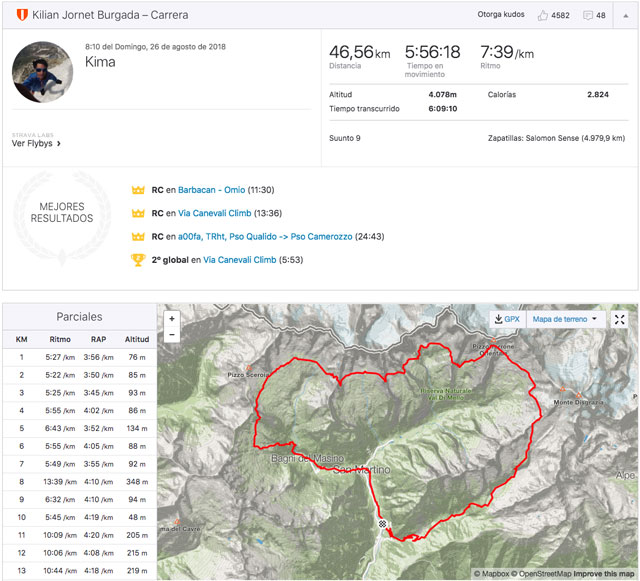Zoom in on the map
Screen dimensions: 640x581
pos(173,319)
